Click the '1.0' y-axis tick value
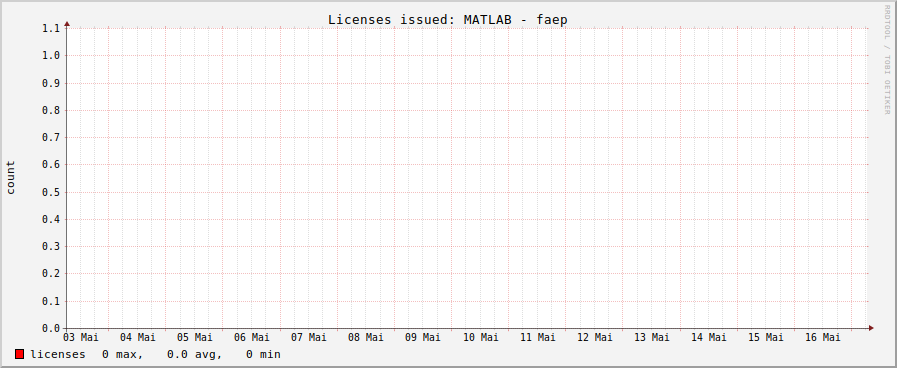 (51, 56)
